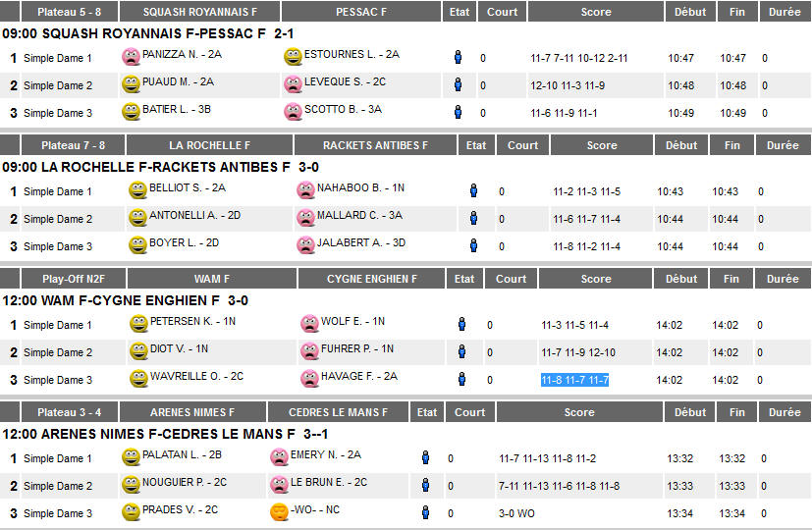Click sad smiley beside NAHABOO B.
The height and width of the screenshot is (530, 812).
coord(305,190)
